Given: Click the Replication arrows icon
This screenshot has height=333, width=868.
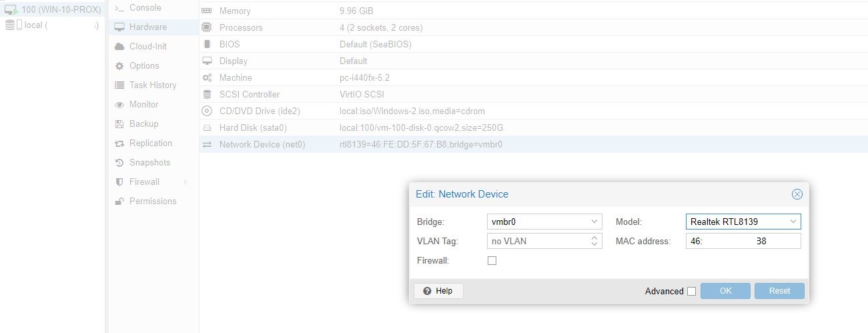Looking at the screenshot, I should (119, 143).
